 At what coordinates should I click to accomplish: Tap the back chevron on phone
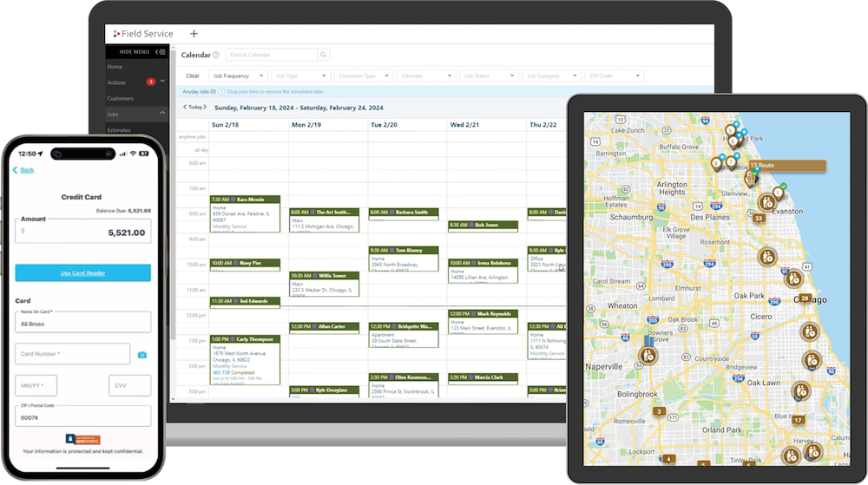tap(15, 170)
